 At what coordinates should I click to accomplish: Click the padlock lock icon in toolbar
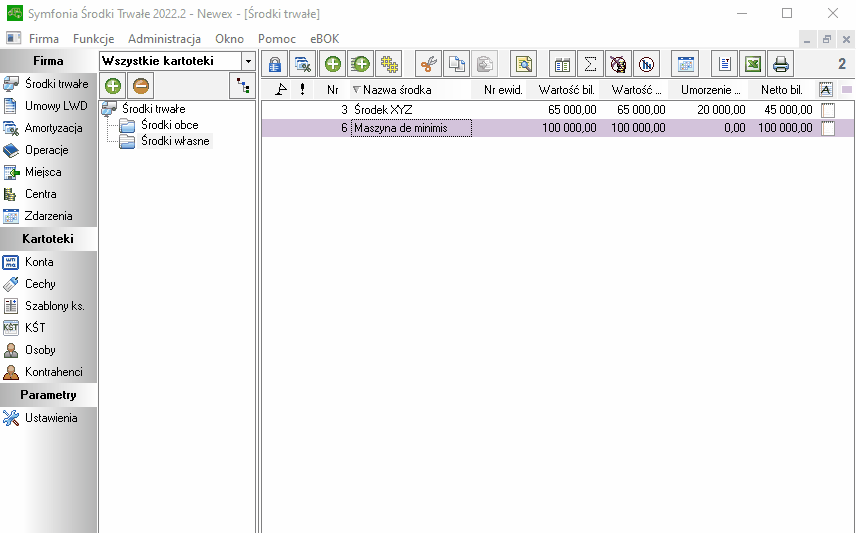275,64
